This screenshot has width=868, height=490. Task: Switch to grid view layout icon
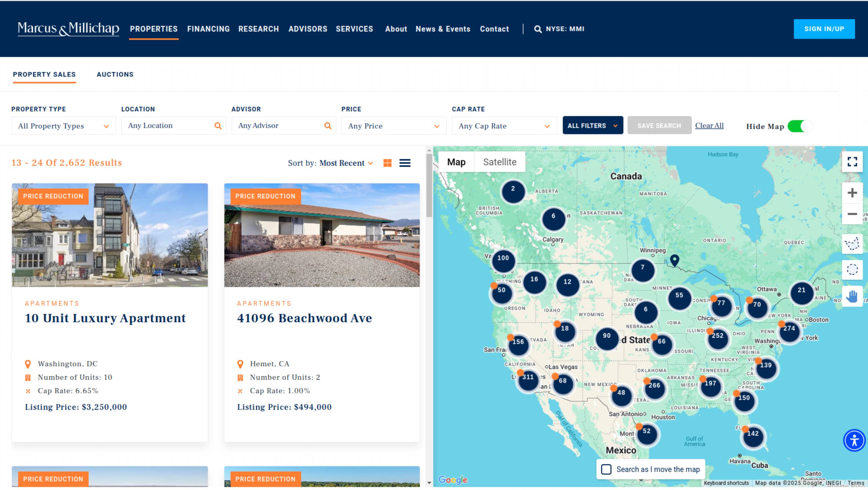(387, 163)
